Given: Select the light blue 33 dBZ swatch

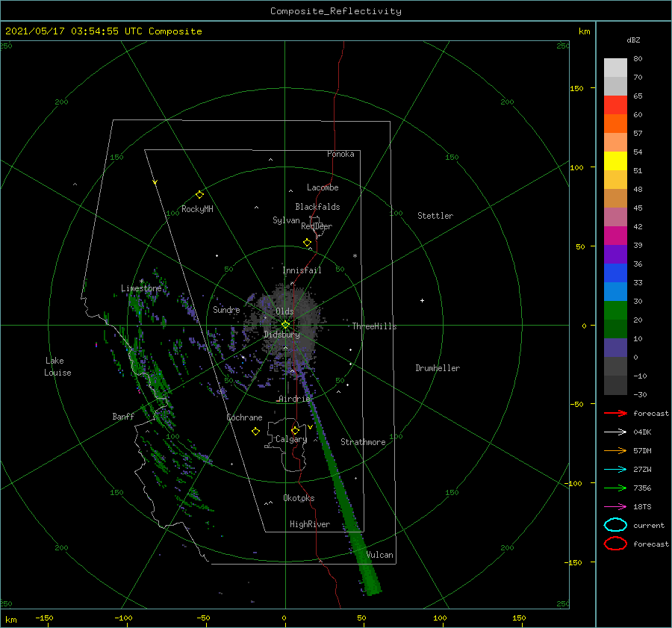Looking at the screenshot, I should click(615, 291).
